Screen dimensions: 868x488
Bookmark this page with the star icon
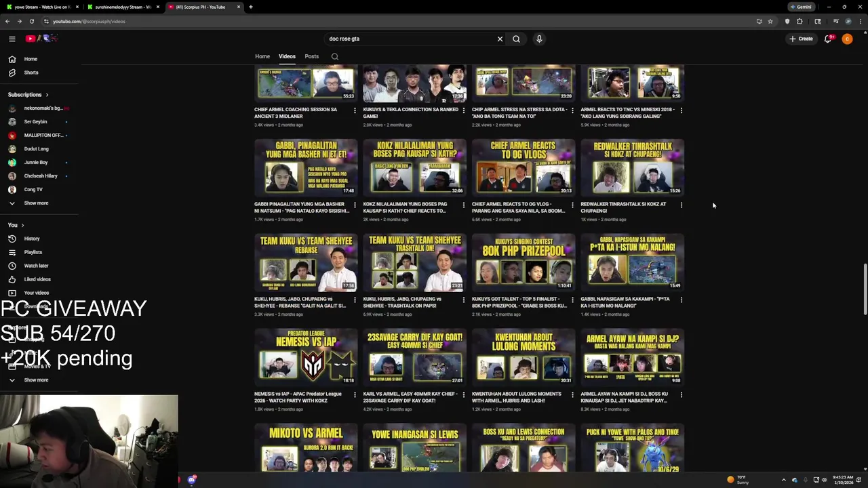770,21
